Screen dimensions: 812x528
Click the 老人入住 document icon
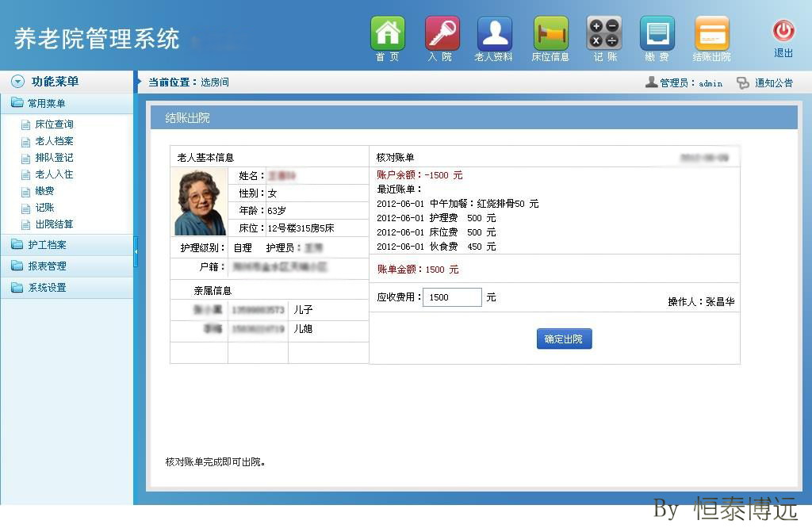[25, 175]
